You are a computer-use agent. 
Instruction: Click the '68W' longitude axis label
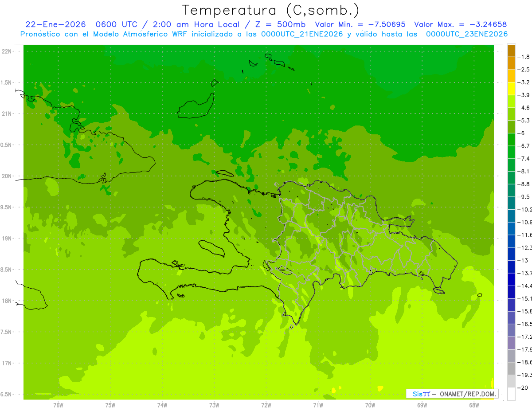[x=474, y=405]
